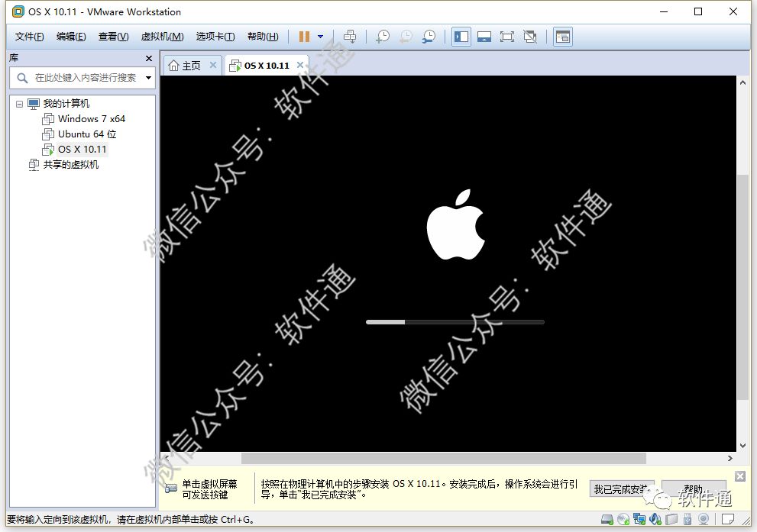Select OS X 10.11 in the library
Viewport: 757px width, 532px height.
pyautogui.click(x=82, y=150)
